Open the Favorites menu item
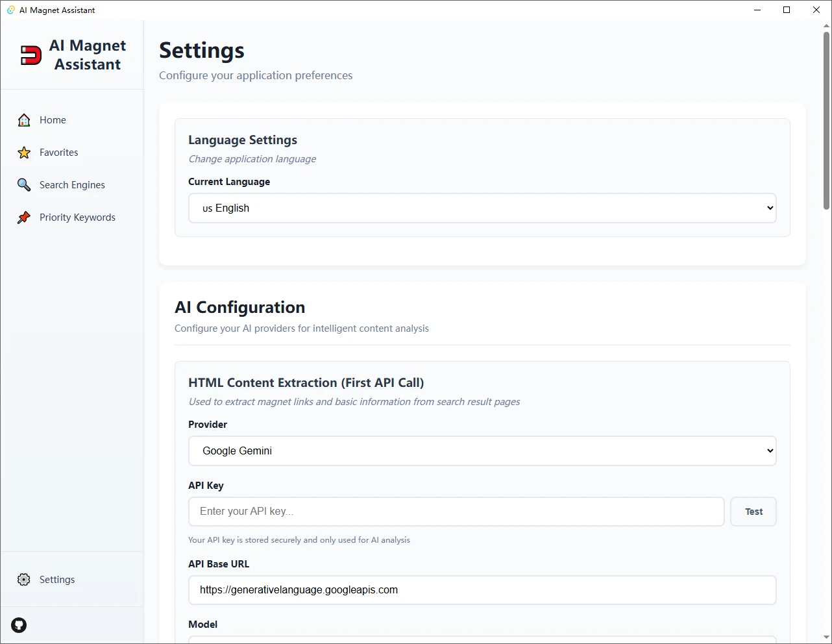Viewport: 832px width, 644px height. pyautogui.click(x=58, y=153)
